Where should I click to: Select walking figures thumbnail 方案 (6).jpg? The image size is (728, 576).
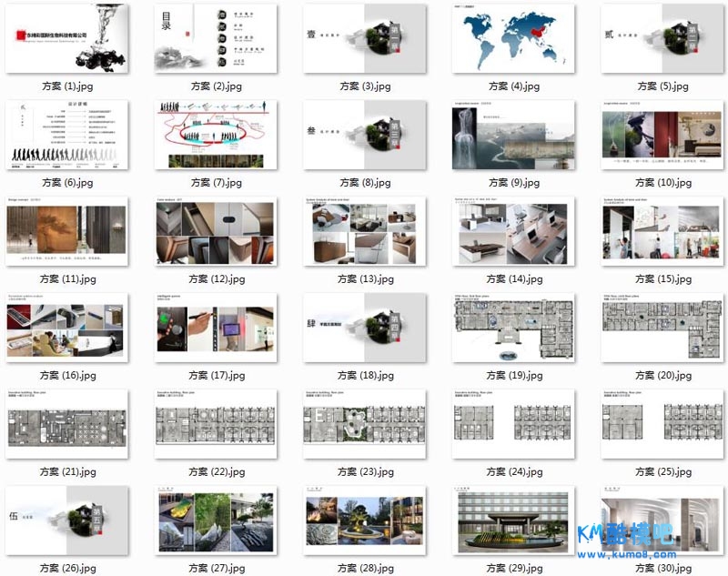point(66,135)
